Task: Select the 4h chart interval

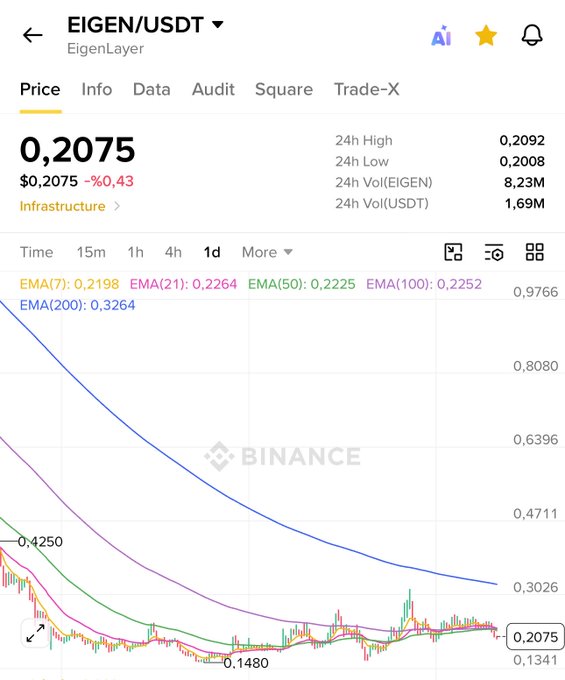Action: click(x=173, y=252)
